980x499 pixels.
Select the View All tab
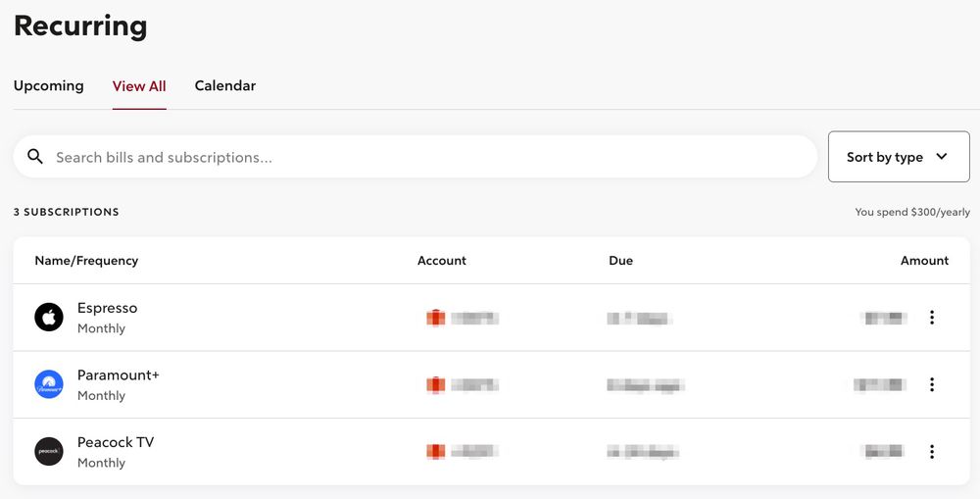[x=139, y=86]
